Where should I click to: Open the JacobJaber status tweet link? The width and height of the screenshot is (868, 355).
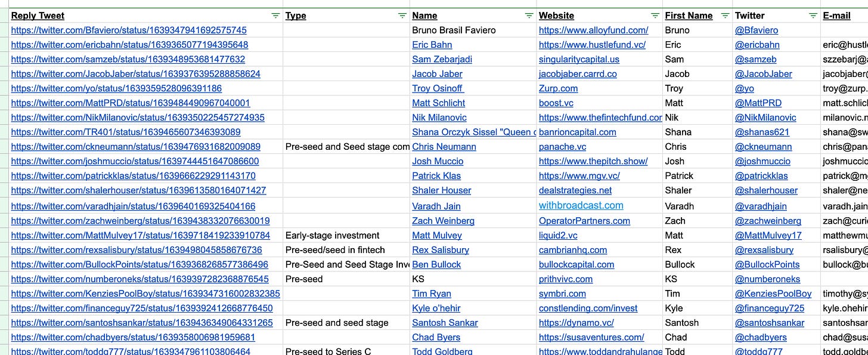[x=136, y=74]
